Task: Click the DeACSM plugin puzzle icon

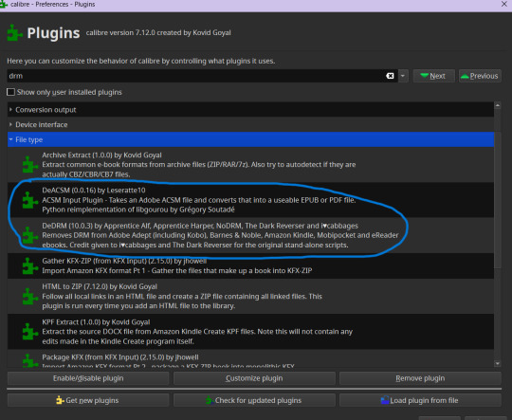Action: pyautogui.click(x=29, y=200)
